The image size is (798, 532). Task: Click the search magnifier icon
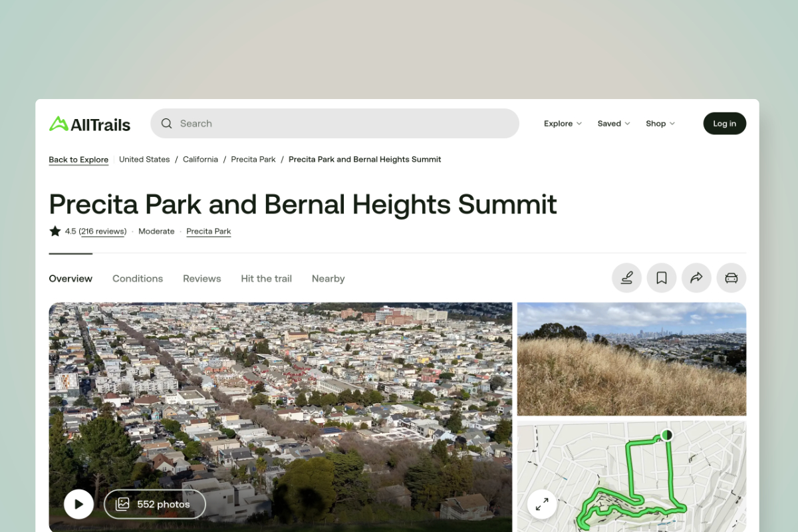click(166, 123)
